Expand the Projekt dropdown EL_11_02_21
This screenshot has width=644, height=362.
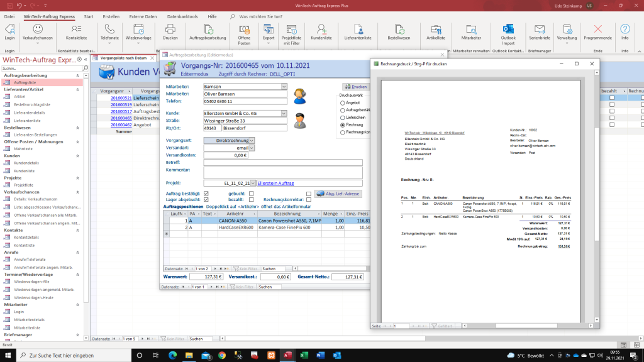(253, 183)
